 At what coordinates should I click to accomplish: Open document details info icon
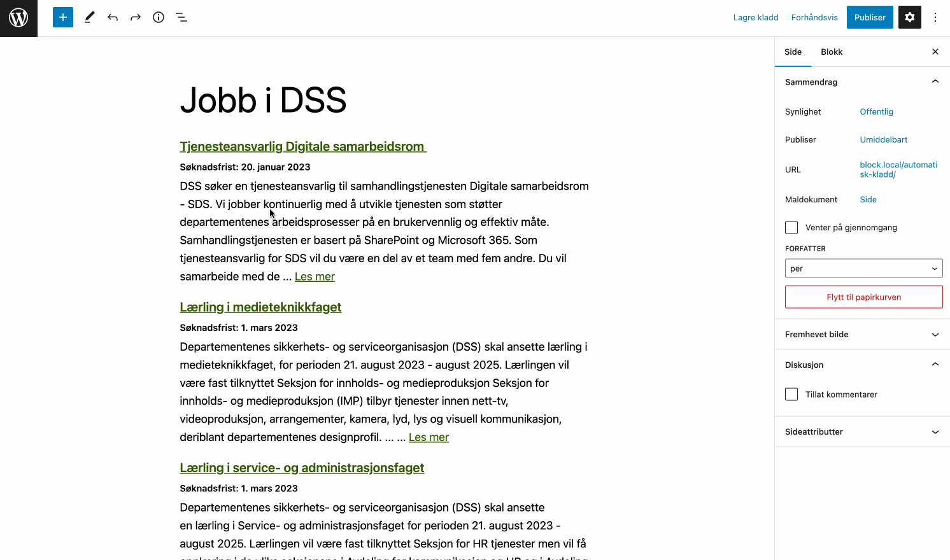click(159, 17)
